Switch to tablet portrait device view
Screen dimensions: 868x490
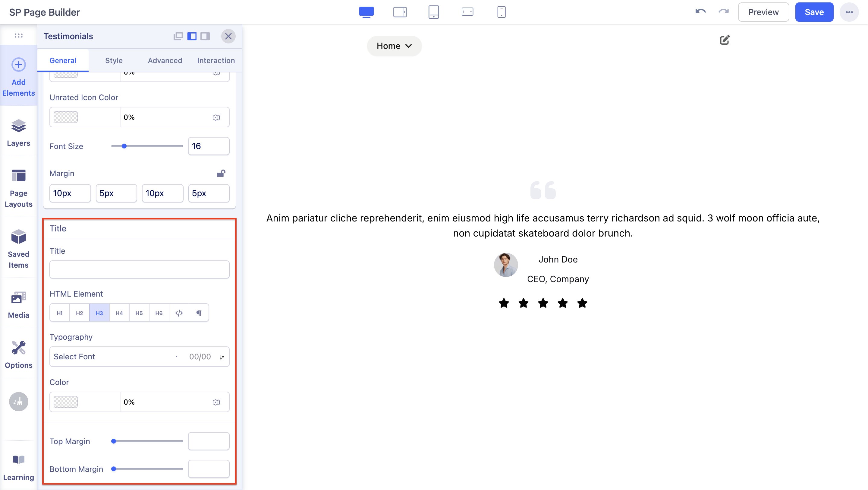(433, 12)
